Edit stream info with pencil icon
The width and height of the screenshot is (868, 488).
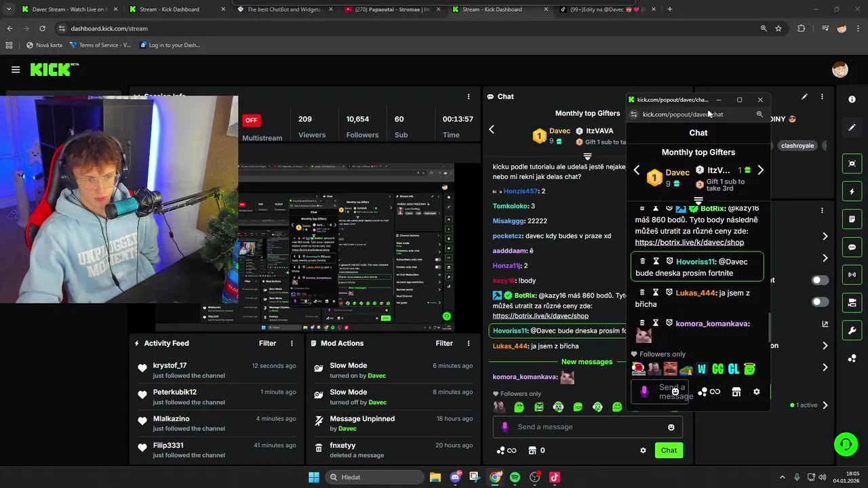(804, 97)
